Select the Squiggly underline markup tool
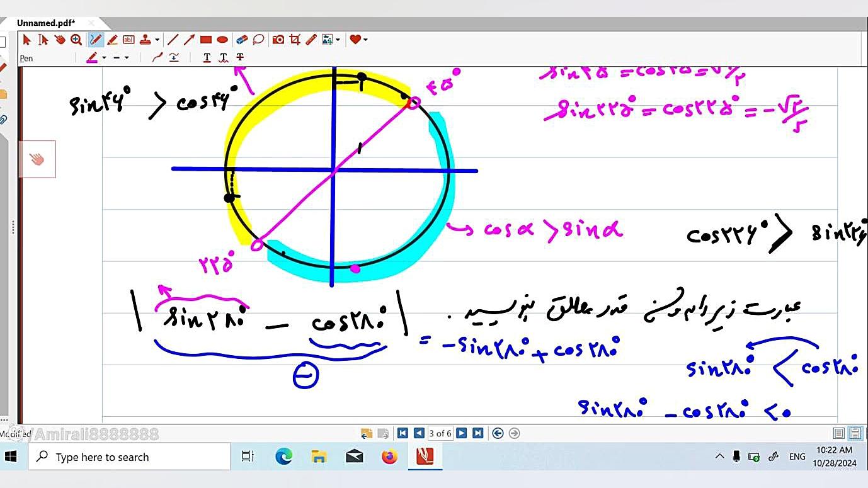The image size is (868, 488). click(223, 57)
